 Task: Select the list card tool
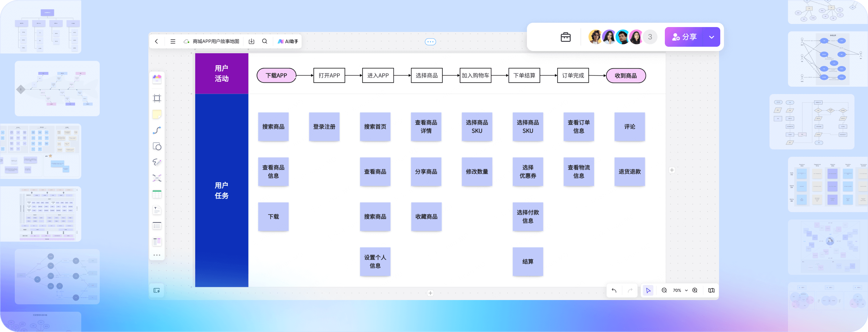[x=157, y=226]
